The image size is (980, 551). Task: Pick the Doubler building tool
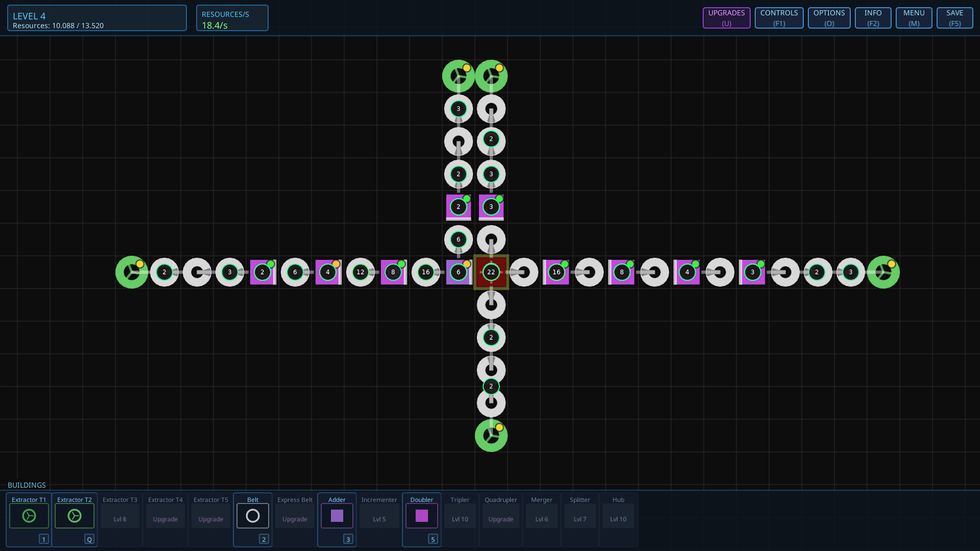pos(422,516)
